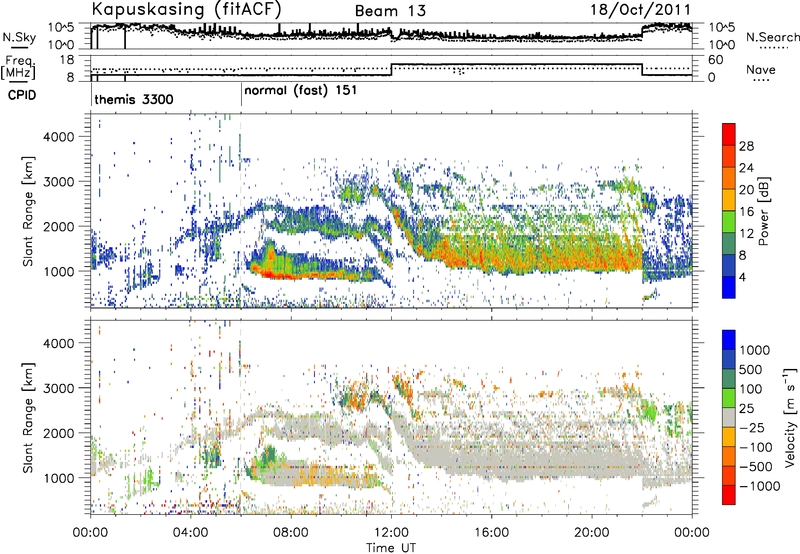This screenshot has width=800, height=554.
Task: Click the '1000' tick on the velocity scale
Action: coord(755,350)
